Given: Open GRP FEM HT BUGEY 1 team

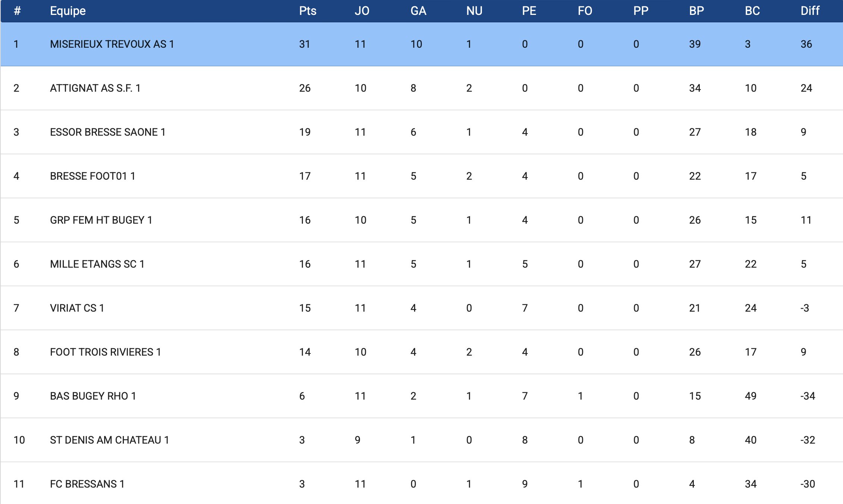Looking at the screenshot, I should (x=101, y=220).
